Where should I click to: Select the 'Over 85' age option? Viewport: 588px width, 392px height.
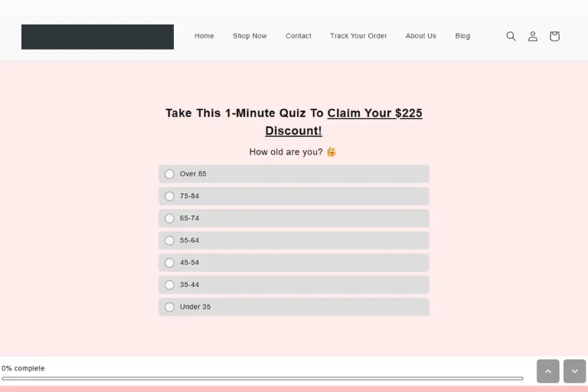tap(294, 174)
